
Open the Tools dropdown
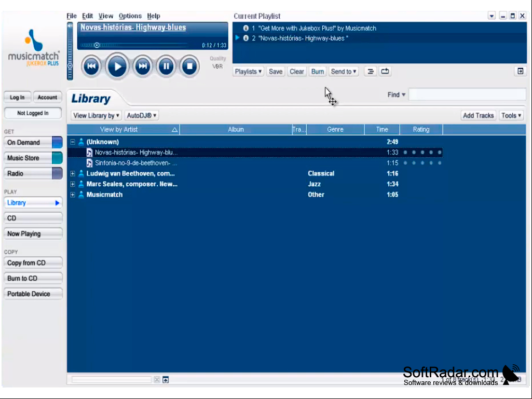511,115
